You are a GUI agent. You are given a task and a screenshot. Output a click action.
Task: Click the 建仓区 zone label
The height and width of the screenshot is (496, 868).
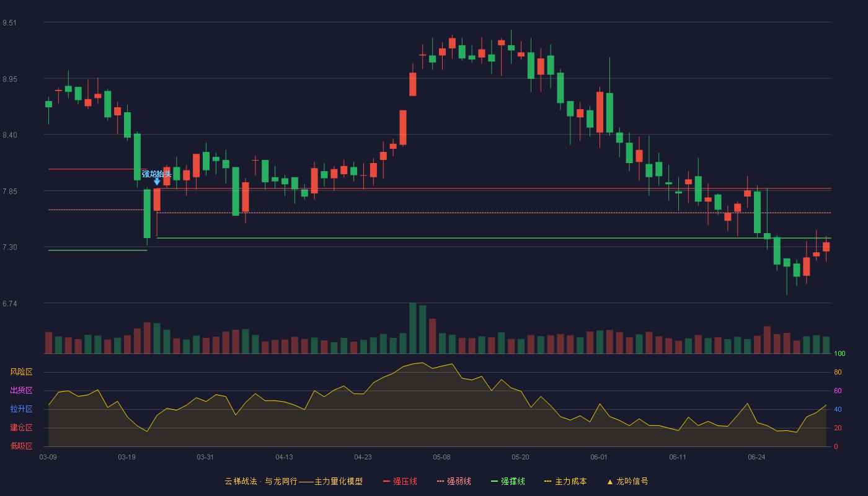pos(21,428)
